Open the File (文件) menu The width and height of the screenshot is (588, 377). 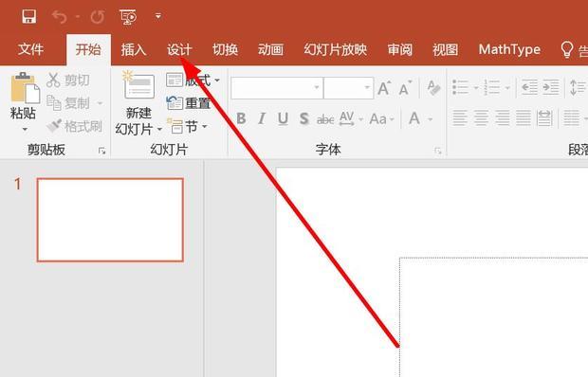click(x=30, y=49)
